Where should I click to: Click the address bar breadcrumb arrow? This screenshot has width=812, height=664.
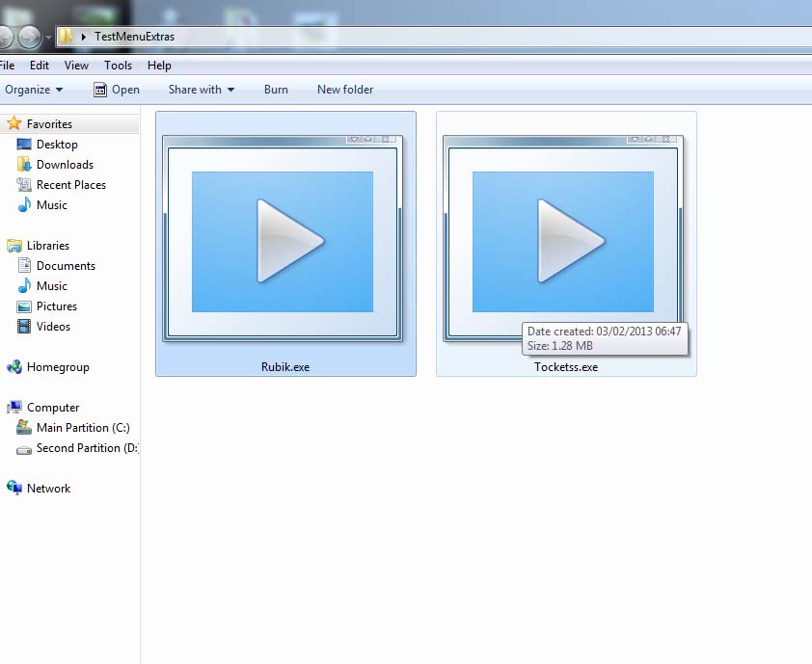(x=85, y=37)
